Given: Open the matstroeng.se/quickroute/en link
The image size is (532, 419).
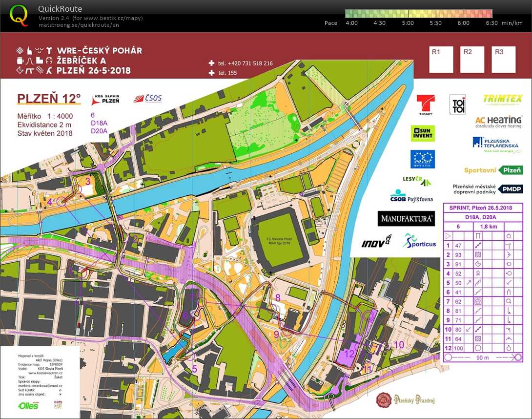Looking at the screenshot, I should click(x=78, y=25).
